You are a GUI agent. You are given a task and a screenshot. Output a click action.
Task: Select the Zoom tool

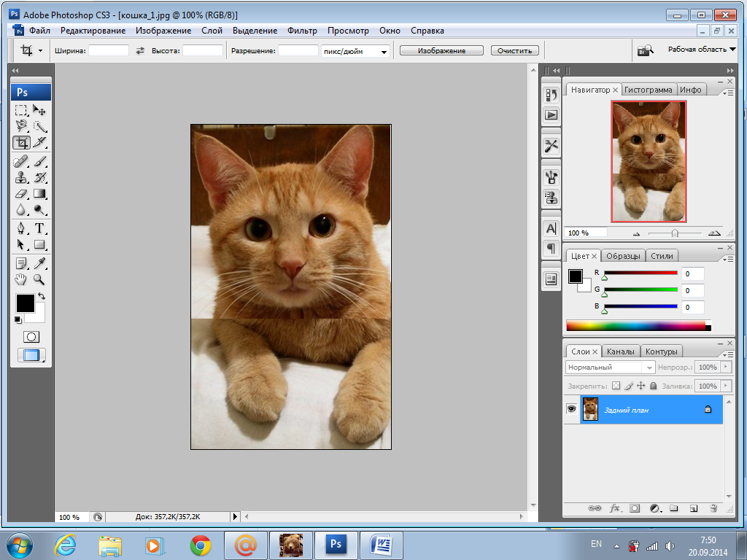(39, 279)
